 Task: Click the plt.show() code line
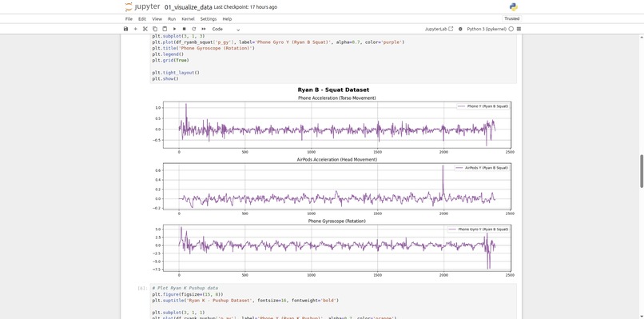coord(165,78)
